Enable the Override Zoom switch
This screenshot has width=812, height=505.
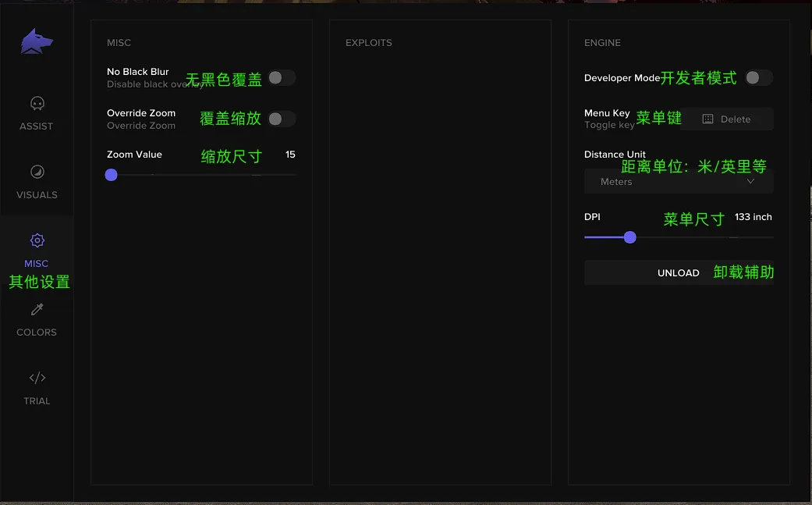(282, 119)
